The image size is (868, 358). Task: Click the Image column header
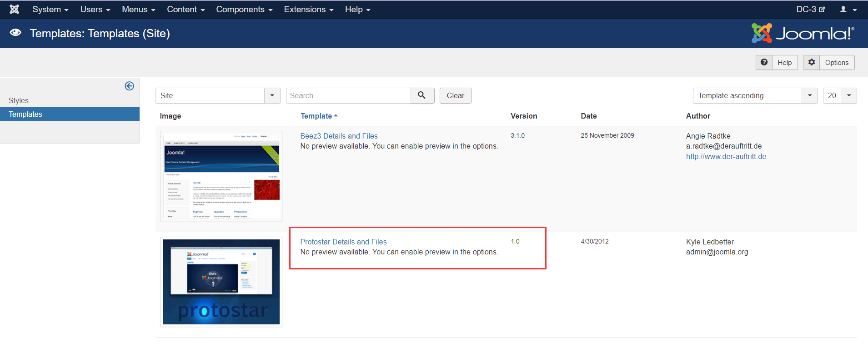pyautogui.click(x=170, y=116)
